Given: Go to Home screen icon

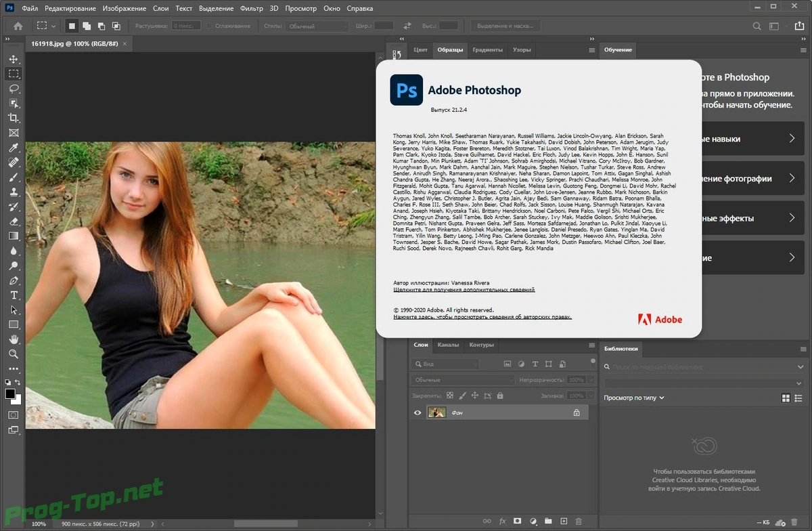Looking at the screenshot, I should coord(18,26).
